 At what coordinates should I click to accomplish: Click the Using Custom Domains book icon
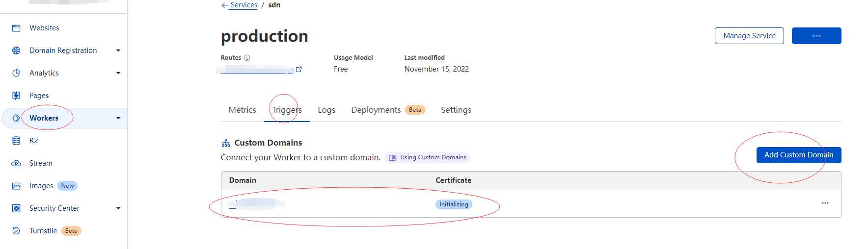coord(392,158)
